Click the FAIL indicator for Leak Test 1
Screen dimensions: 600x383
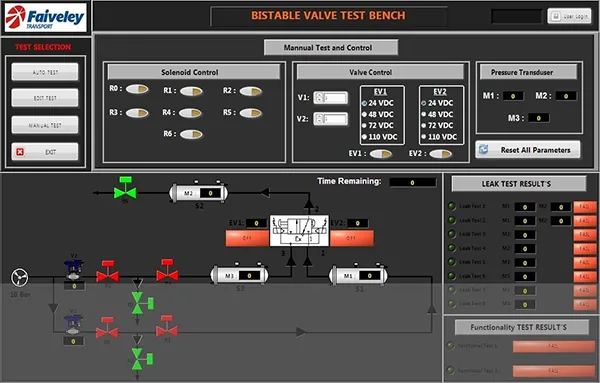584,207
